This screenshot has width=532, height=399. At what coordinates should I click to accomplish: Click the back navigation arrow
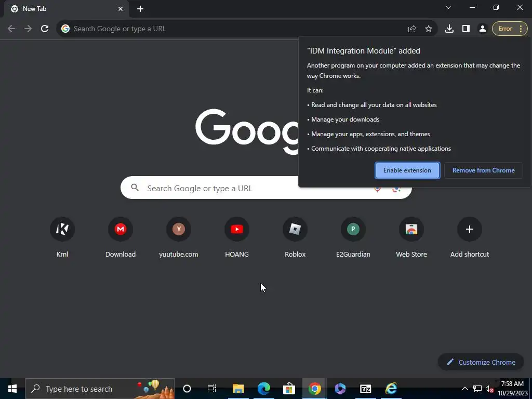(11, 29)
